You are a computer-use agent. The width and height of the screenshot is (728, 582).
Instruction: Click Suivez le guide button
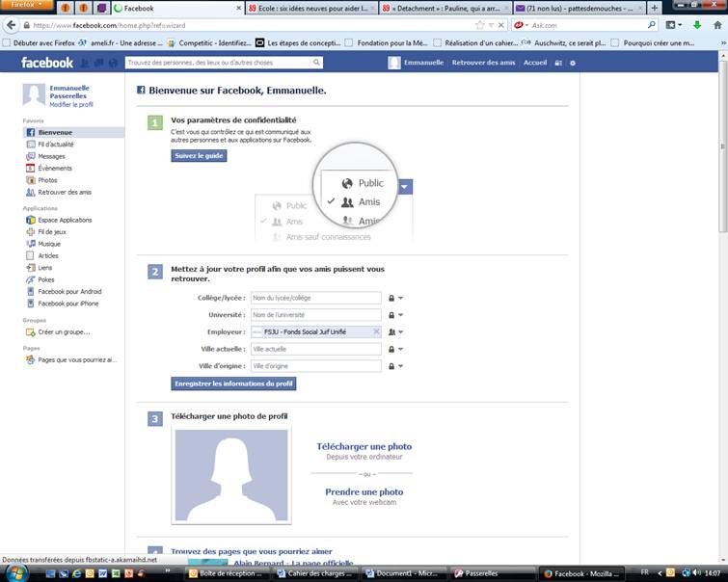pyautogui.click(x=199, y=155)
